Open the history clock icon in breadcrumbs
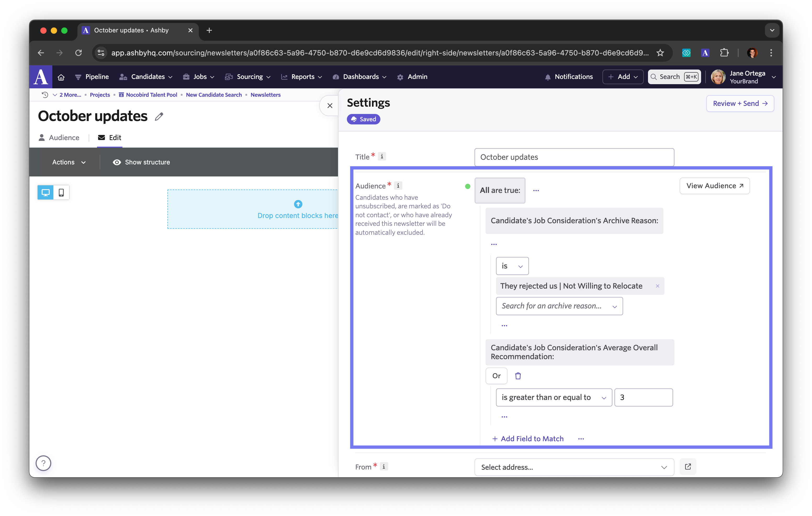The image size is (812, 516). [45, 95]
